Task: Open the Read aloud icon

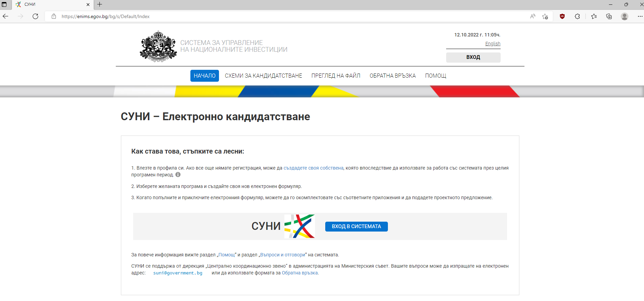Action: coord(533,16)
